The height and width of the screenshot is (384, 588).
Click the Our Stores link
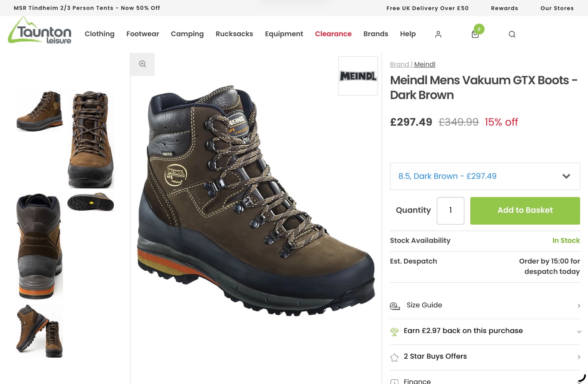click(x=557, y=8)
